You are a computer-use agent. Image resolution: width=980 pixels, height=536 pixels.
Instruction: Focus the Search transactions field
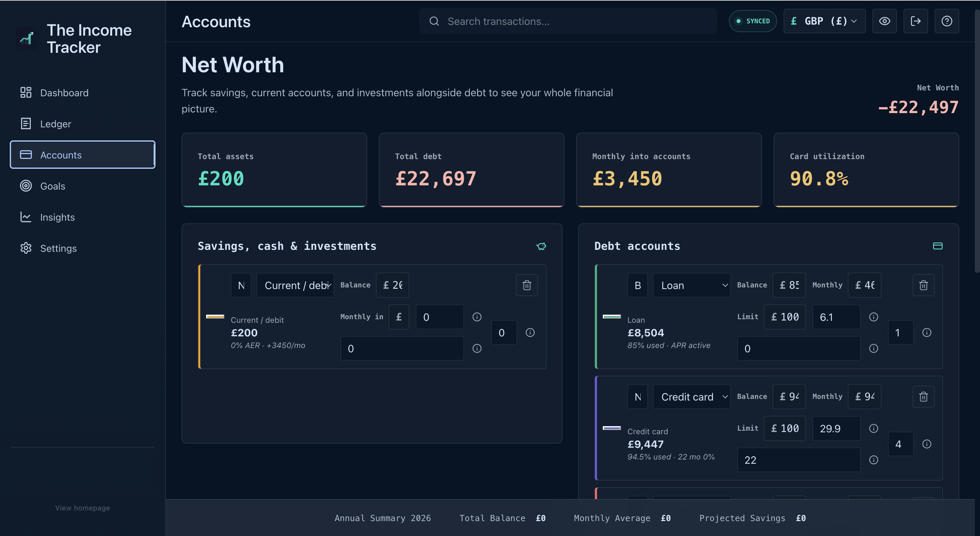click(x=567, y=21)
